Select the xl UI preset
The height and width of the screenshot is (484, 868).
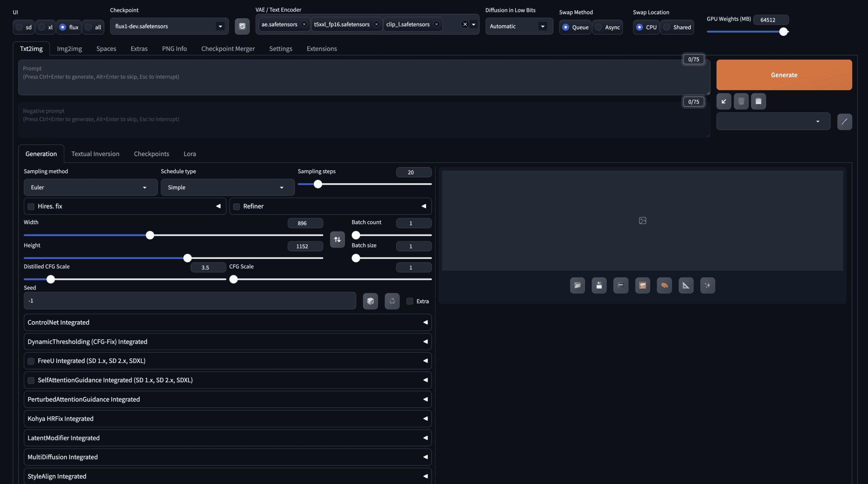[x=45, y=27]
